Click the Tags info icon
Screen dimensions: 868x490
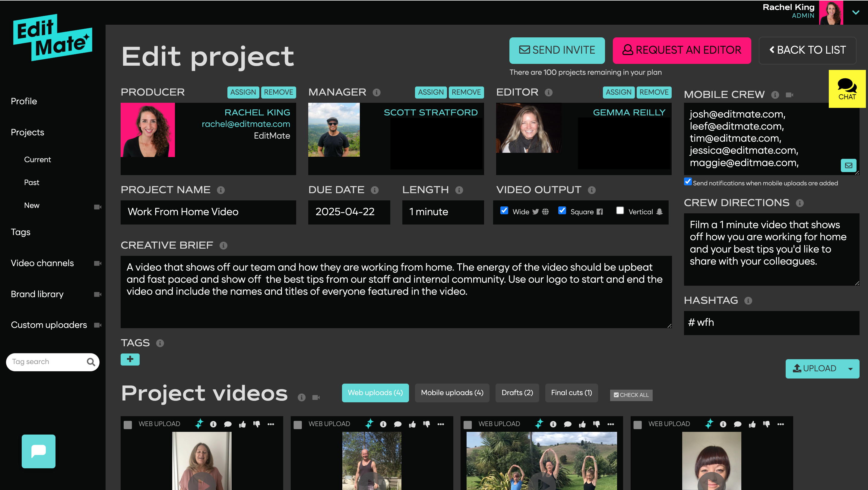pos(160,343)
